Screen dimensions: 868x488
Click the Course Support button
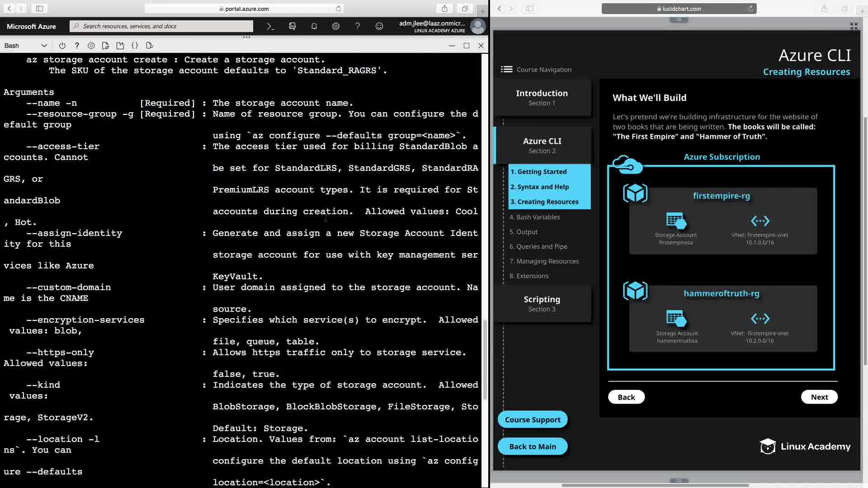click(532, 419)
